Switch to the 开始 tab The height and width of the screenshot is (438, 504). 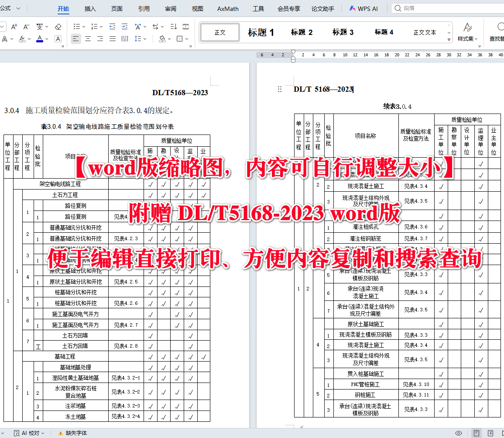[63, 9]
